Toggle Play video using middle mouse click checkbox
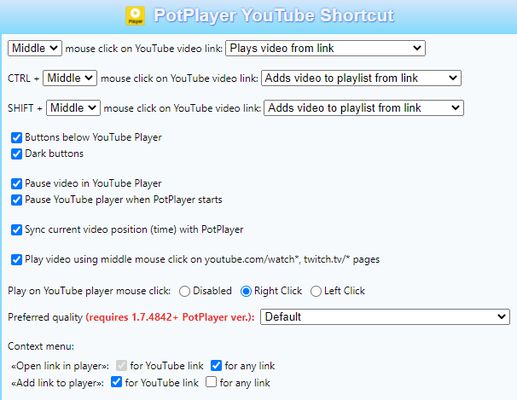 pos(16,259)
